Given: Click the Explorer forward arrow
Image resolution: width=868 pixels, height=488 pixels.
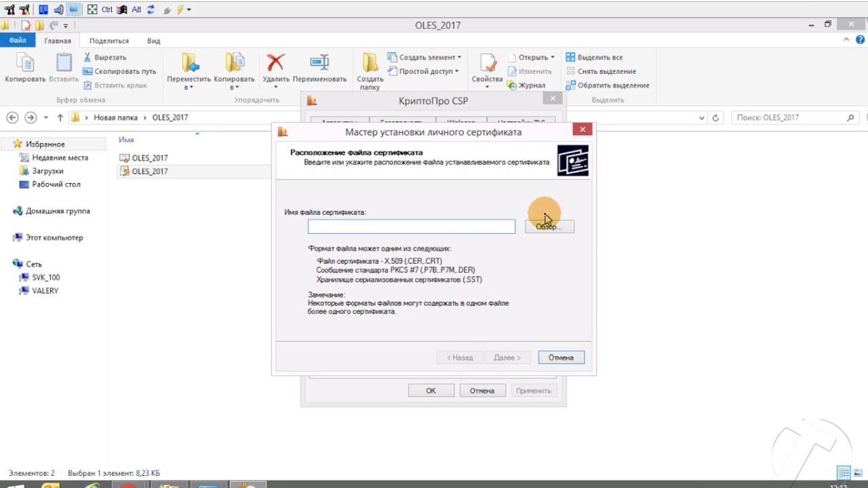Looking at the screenshot, I should point(31,117).
